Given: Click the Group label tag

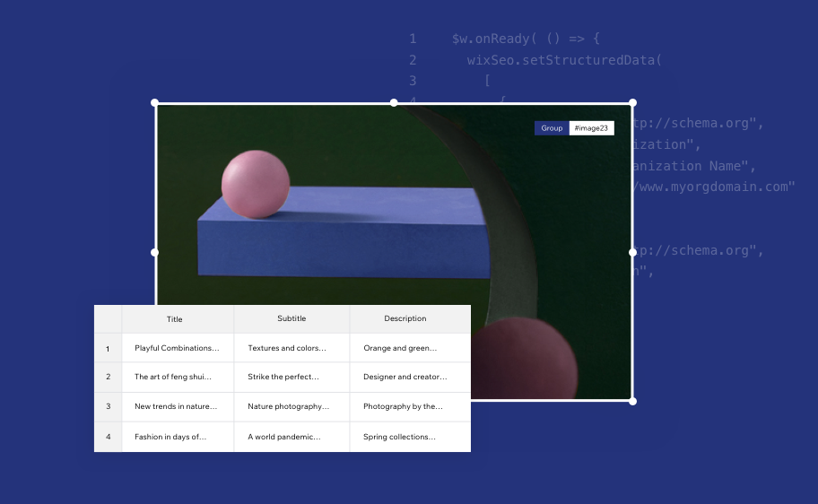Looking at the screenshot, I should click(x=552, y=128).
